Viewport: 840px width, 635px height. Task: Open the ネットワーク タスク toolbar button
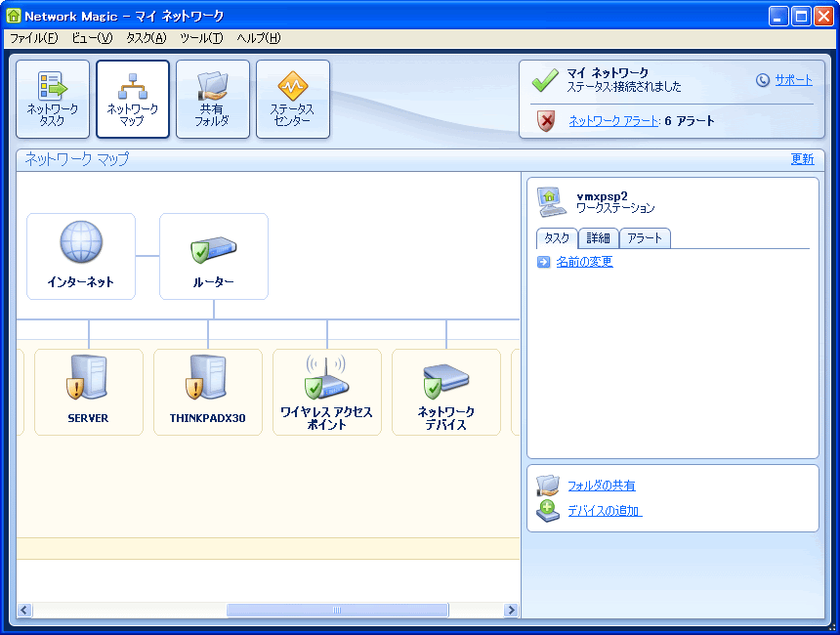53,99
